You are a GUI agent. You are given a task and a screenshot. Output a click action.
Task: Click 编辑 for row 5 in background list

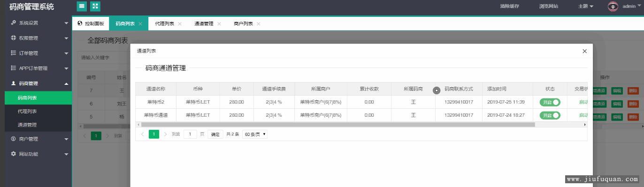[617, 117]
